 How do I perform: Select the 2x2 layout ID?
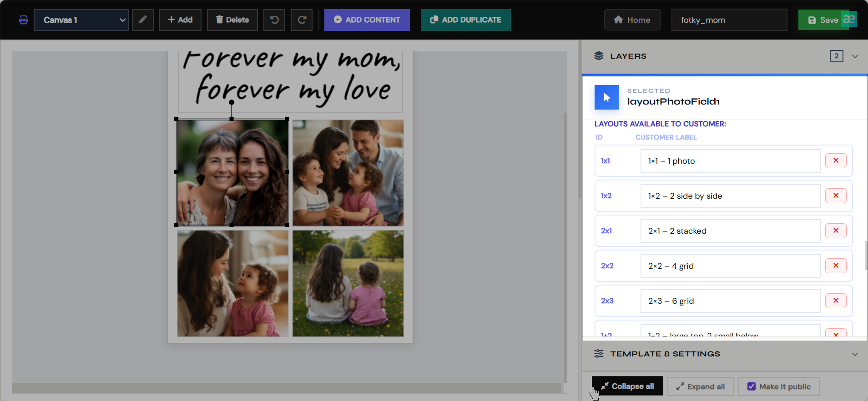[607, 266]
